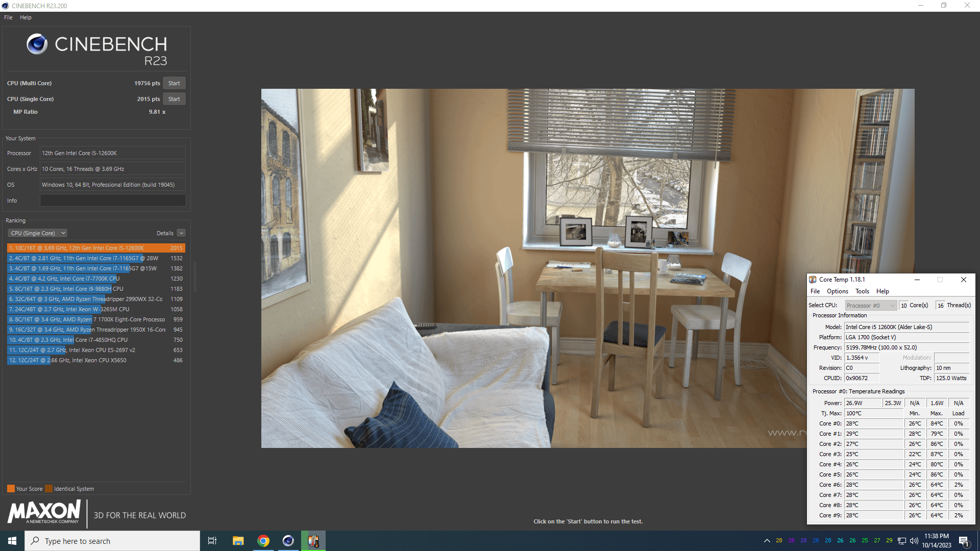980x551 pixels.
Task: Open the CPU (Single Core) ranking dropdown
Action: (x=38, y=233)
